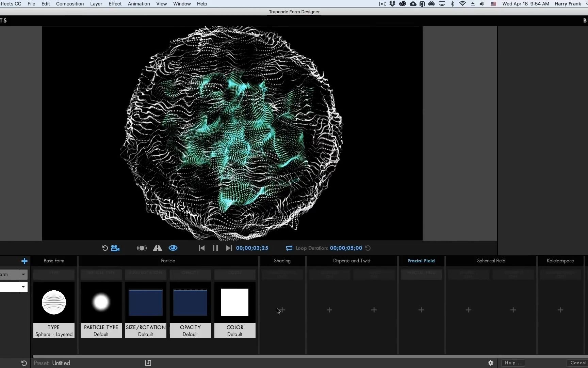This screenshot has width=588, height=368.
Task: Enable the eye preview icon
Action: point(173,248)
